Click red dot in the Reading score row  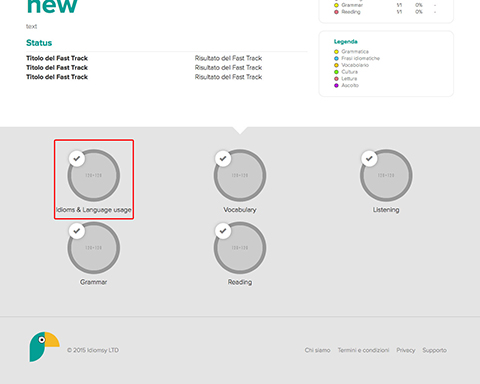point(336,12)
